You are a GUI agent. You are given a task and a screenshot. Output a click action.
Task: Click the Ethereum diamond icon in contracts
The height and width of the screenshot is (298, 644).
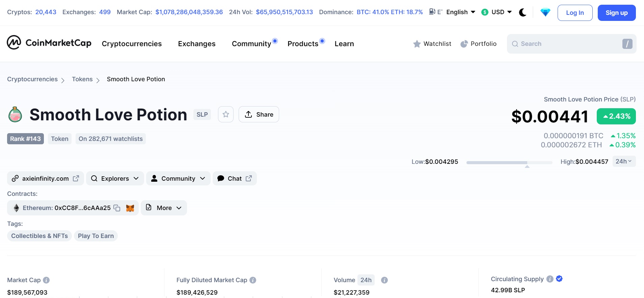(16, 208)
